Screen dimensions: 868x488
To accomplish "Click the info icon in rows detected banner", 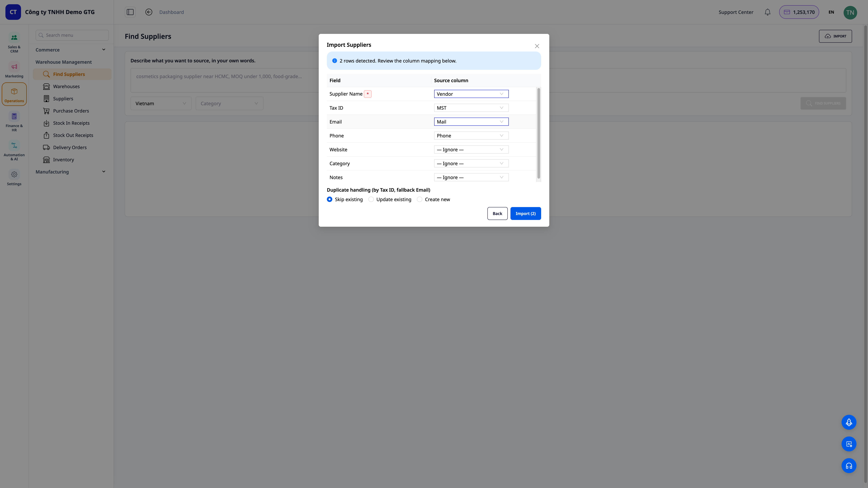I will (335, 61).
